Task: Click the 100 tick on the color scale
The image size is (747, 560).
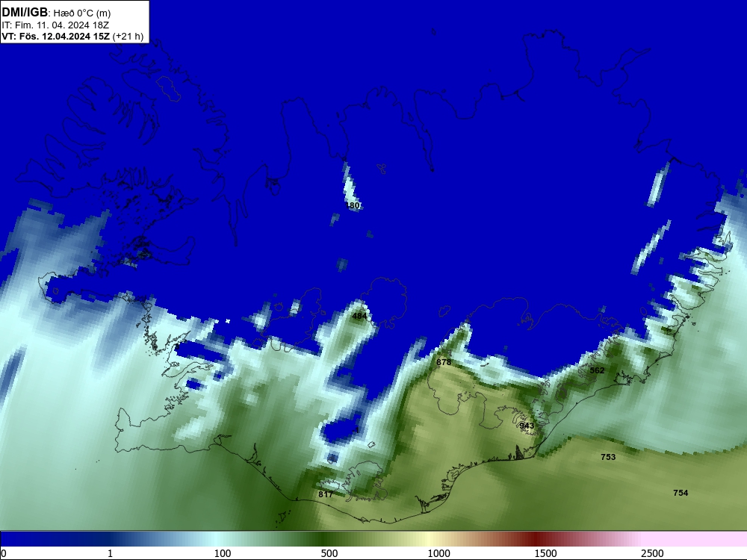Action: 223,553
